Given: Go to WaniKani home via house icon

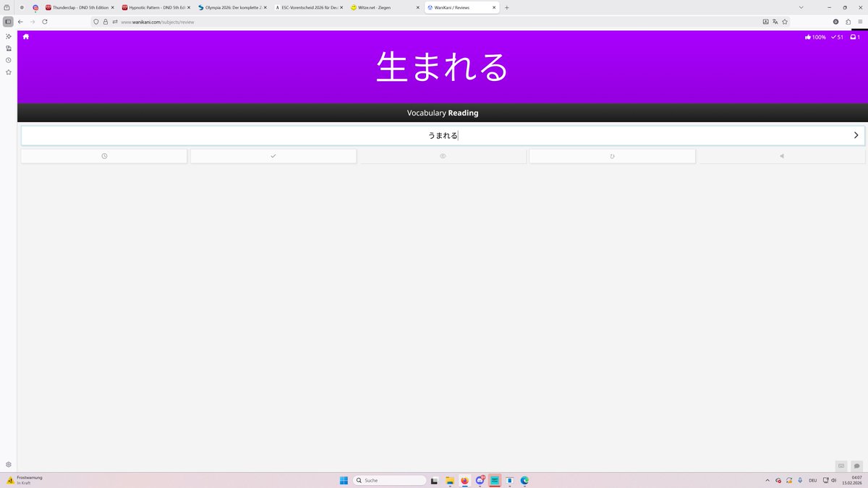Looking at the screenshot, I should (26, 36).
